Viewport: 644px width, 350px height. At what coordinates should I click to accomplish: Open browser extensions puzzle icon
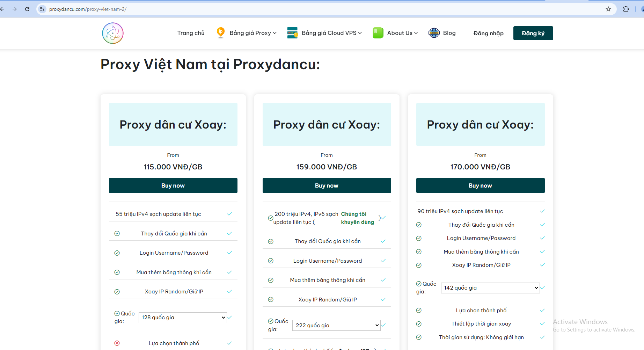(626, 9)
